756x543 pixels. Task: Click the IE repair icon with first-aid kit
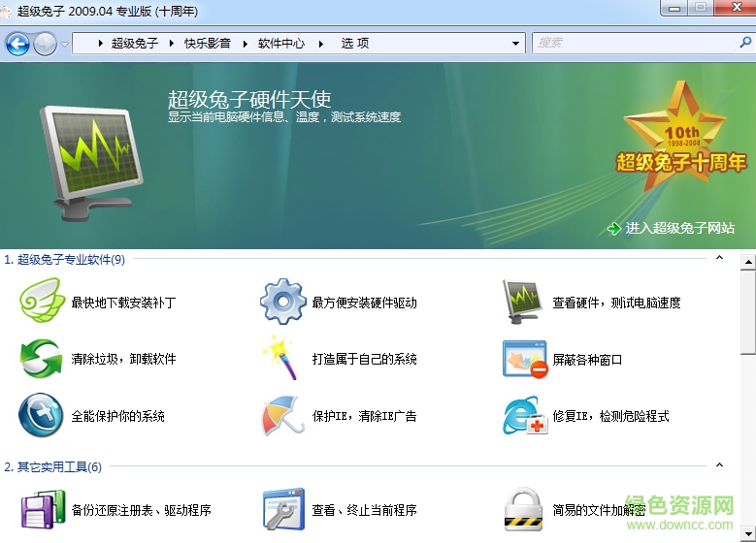click(x=526, y=415)
